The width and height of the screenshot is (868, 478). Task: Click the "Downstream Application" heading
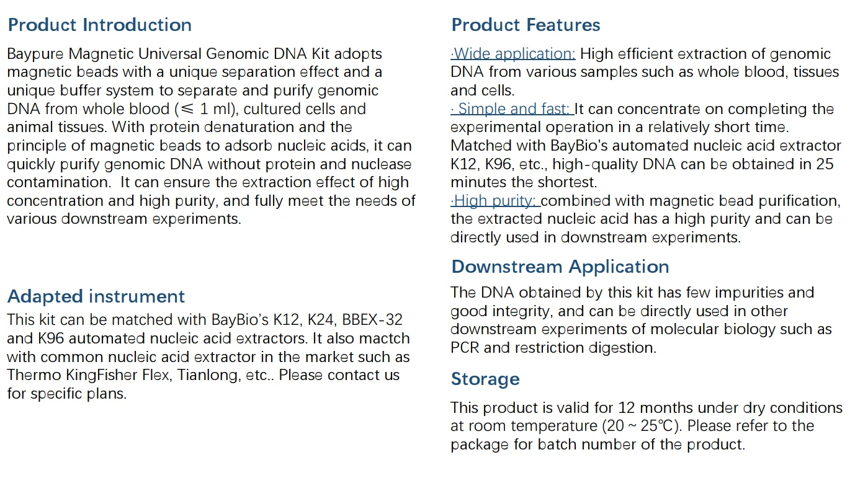pyautogui.click(x=560, y=267)
